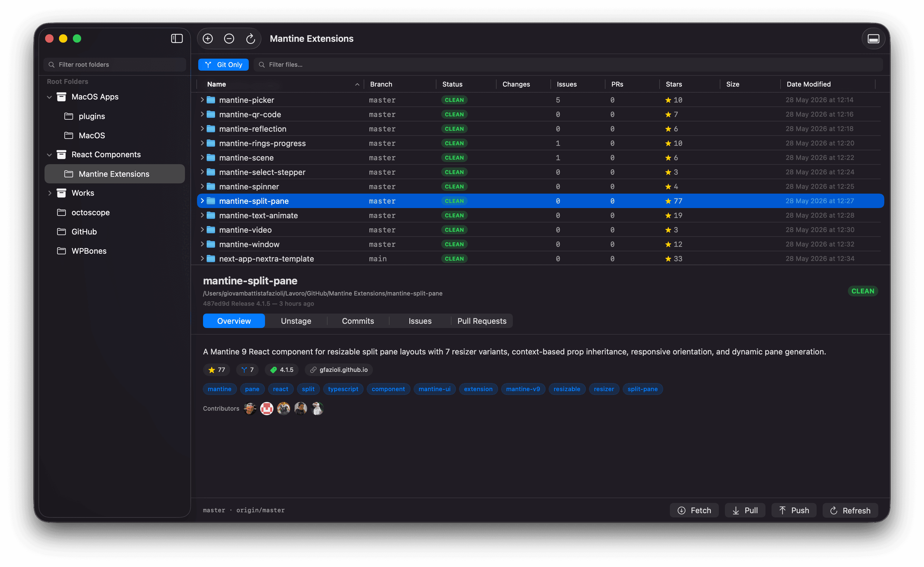The height and width of the screenshot is (567, 924).
Task: Click the Push button
Action: pyautogui.click(x=794, y=510)
